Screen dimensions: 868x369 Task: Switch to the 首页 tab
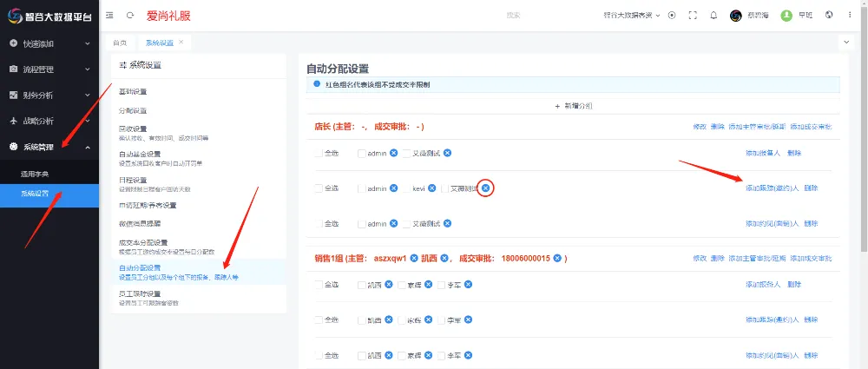(120, 43)
